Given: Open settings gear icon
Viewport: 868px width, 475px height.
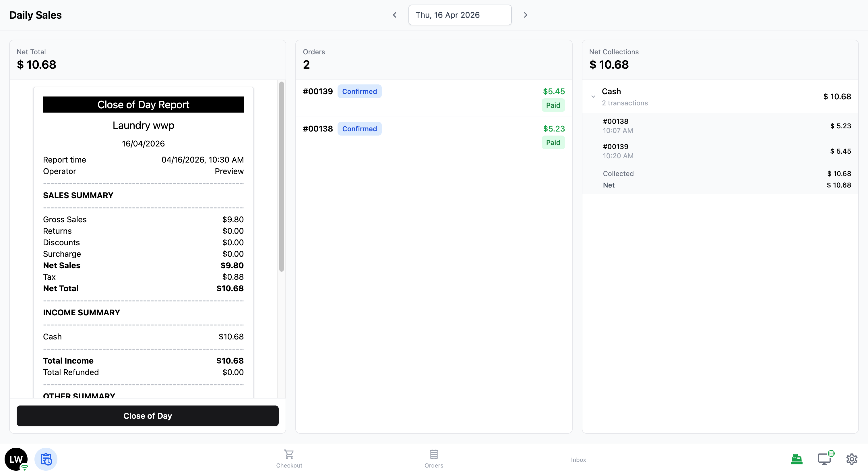Looking at the screenshot, I should (x=851, y=459).
